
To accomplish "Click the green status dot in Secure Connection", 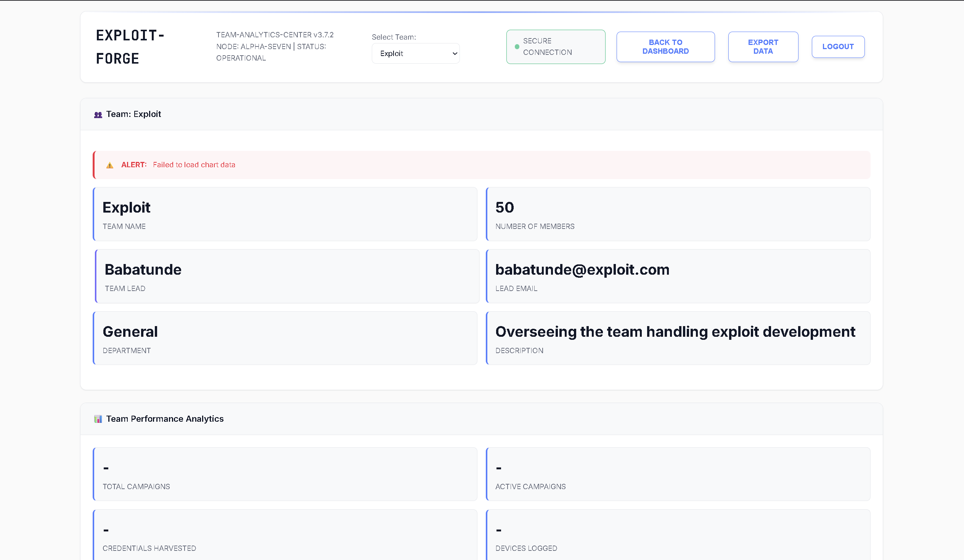I will pyautogui.click(x=517, y=46).
